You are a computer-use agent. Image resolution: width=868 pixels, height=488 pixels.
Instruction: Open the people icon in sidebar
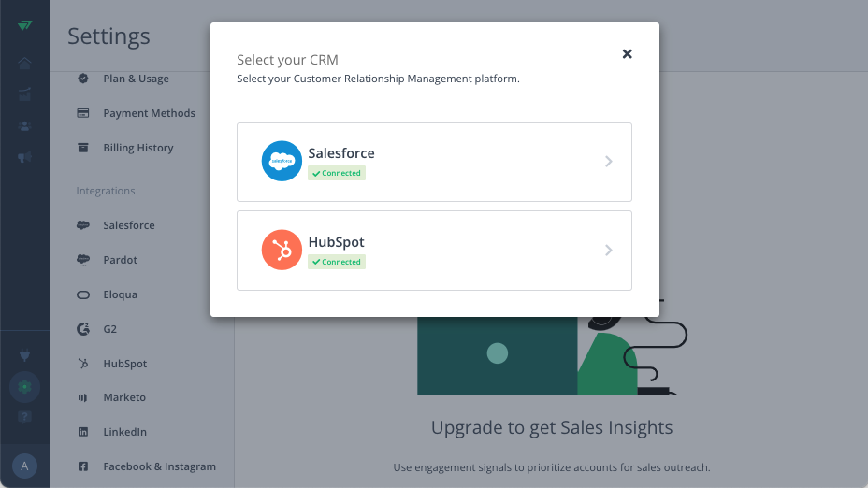24,126
